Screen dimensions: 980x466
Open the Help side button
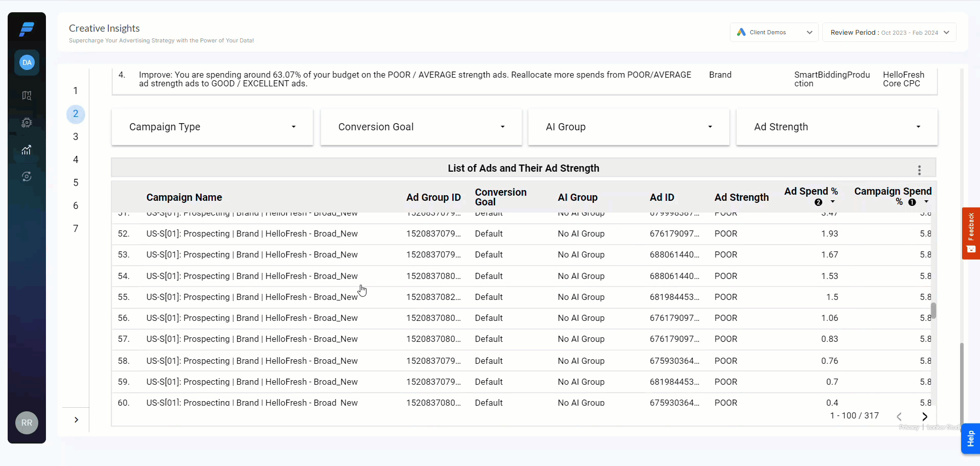[x=970, y=438]
